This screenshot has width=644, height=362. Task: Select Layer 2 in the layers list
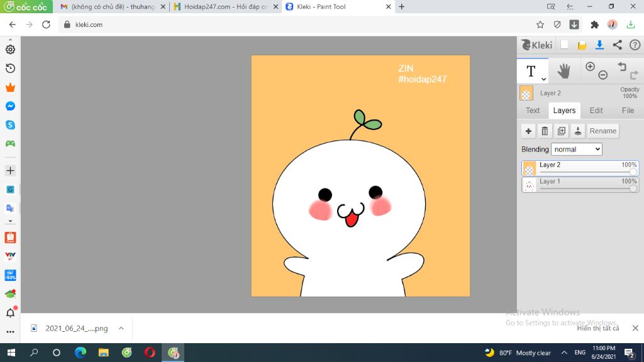[x=580, y=168]
